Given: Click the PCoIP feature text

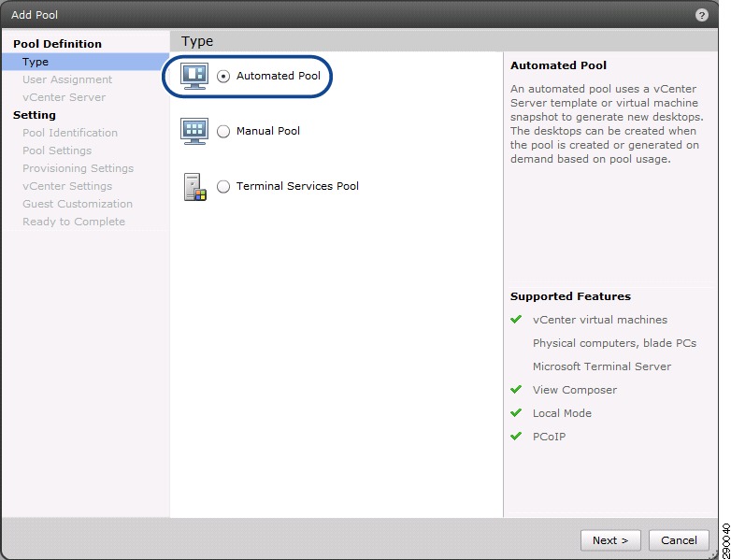Looking at the screenshot, I should [x=549, y=436].
